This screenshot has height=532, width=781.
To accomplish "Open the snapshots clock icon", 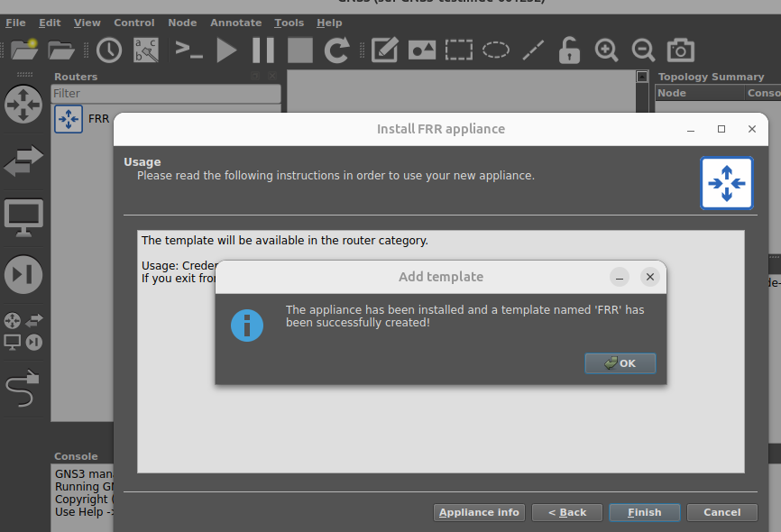I will tap(109, 50).
